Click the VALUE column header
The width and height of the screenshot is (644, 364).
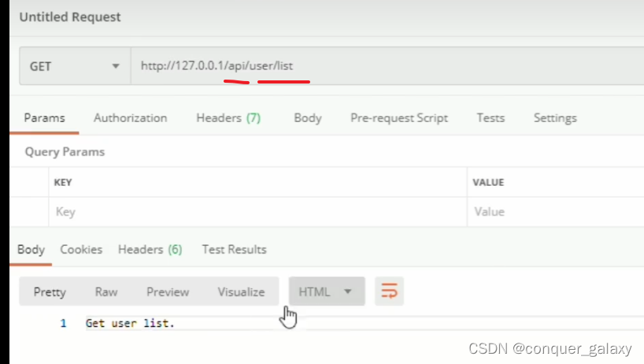pyautogui.click(x=488, y=183)
